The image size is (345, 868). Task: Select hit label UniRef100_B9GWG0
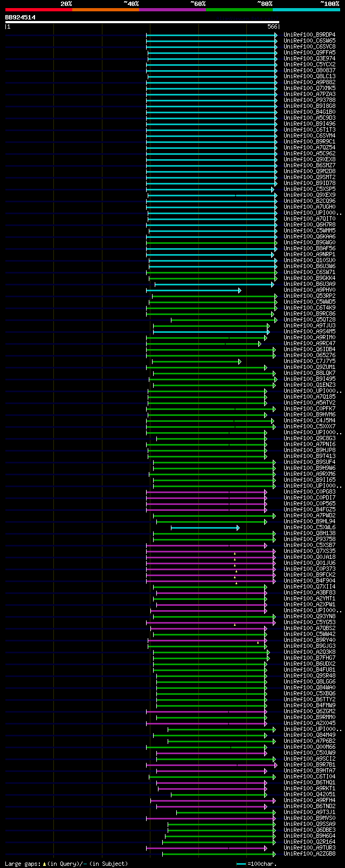pos(309,242)
